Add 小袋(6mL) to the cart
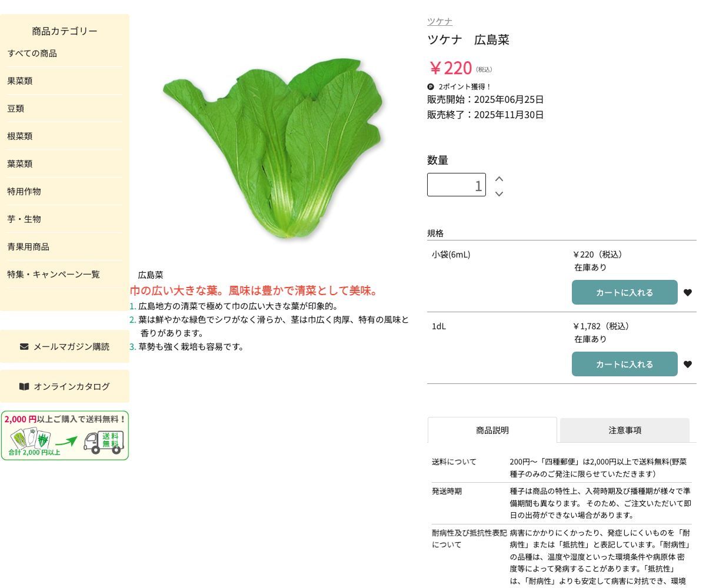This screenshot has width=706, height=588. [x=624, y=293]
